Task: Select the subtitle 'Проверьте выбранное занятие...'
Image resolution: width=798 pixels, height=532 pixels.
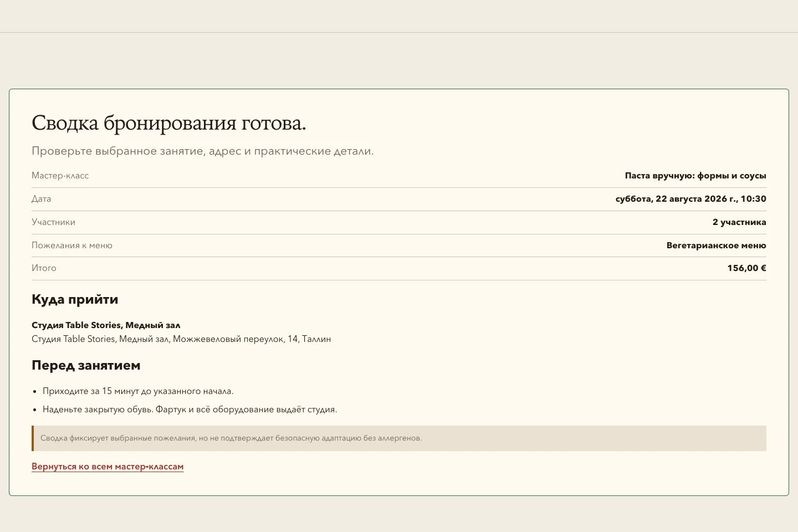Action: coord(203,151)
